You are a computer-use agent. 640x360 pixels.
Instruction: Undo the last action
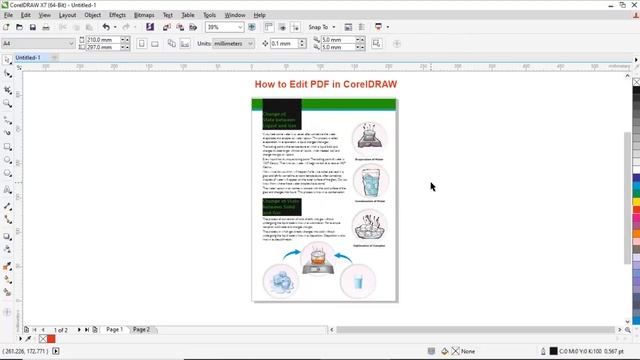(x=106, y=27)
